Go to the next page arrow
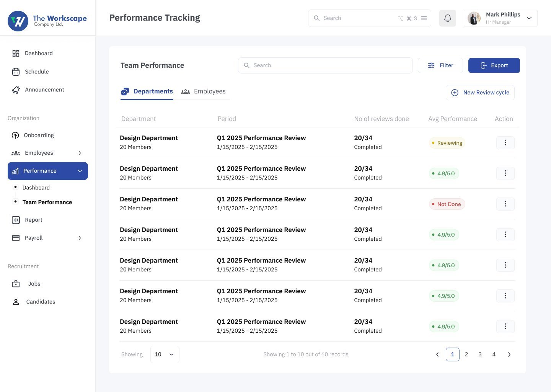551x392 pixels. tap(509, 354)
